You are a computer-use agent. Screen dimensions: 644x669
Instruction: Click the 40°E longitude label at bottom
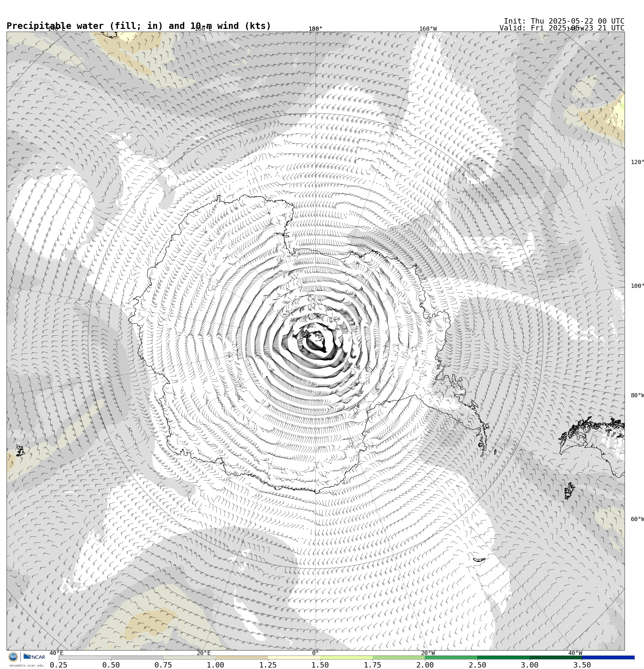56,653
